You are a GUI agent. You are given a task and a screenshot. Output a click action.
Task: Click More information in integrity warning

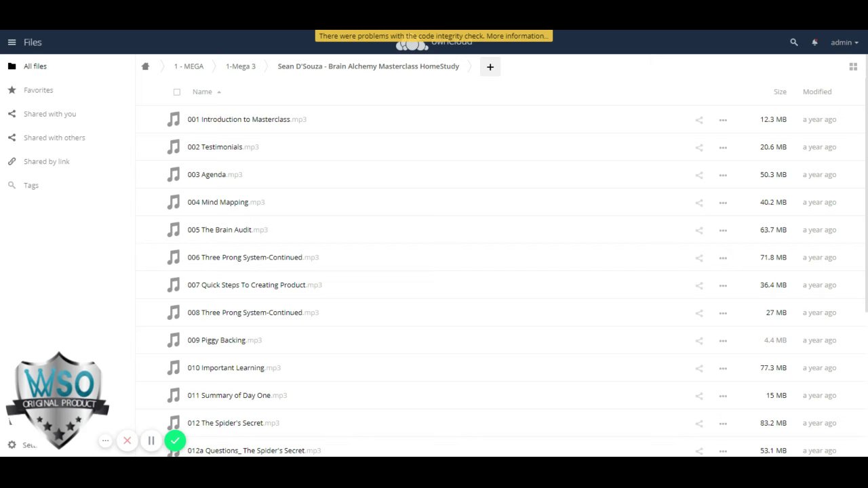[517, 36]
